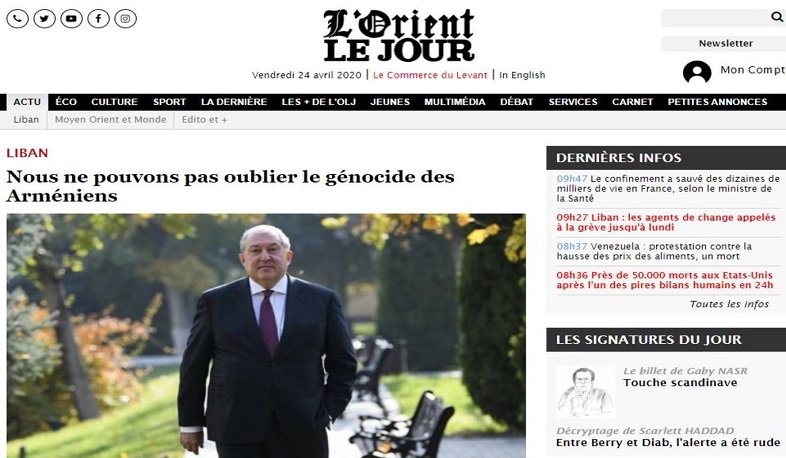Click the L'Orient Le Jour logo
Viewport: 786px width, 458px height.
(x=399, y=35)
